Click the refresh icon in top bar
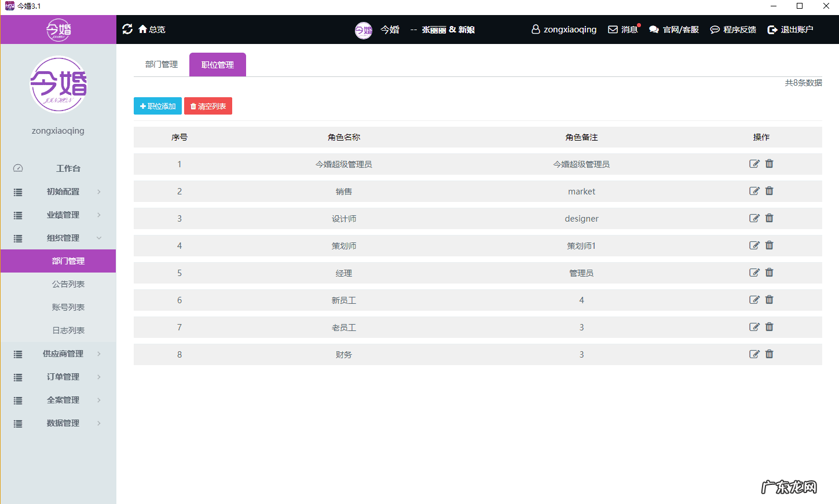This screenshot has height=504, width=839. [x=127, y=29]
